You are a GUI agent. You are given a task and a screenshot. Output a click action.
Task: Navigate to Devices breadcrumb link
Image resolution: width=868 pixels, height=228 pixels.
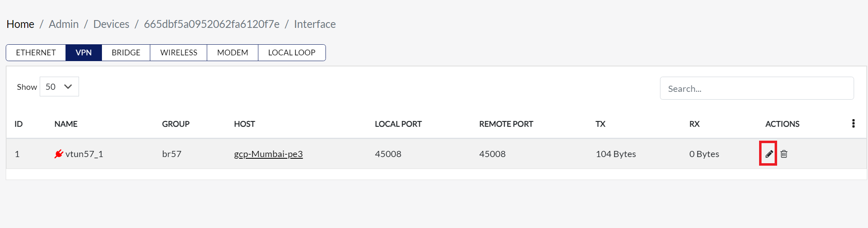pos(111,24)
